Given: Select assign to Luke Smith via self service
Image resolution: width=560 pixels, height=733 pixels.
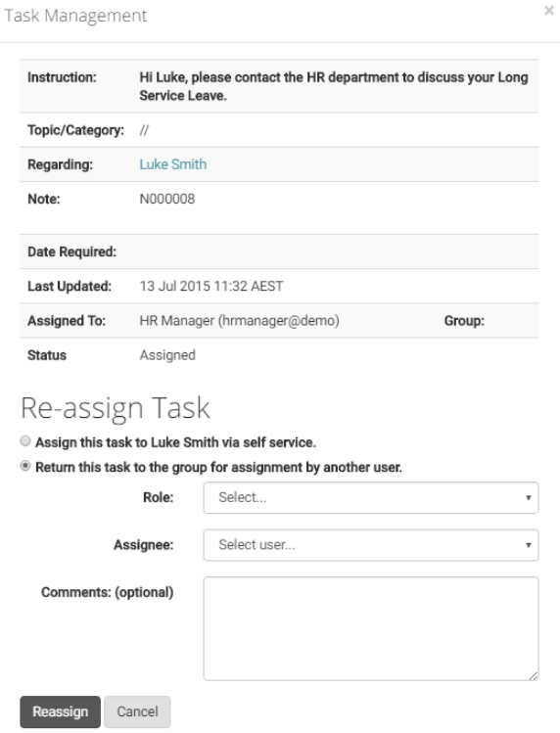Looking at the screenshot, I should pyautogui.click(x=25, y=440).
